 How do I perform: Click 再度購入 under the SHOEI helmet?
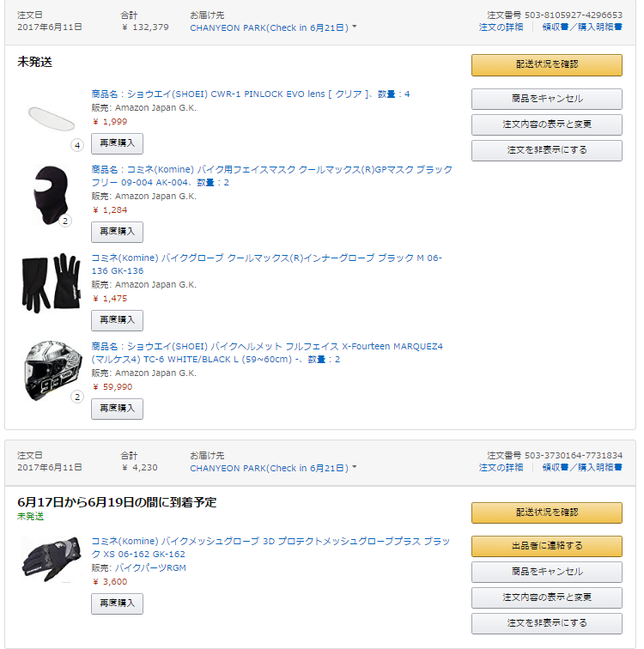117,409
